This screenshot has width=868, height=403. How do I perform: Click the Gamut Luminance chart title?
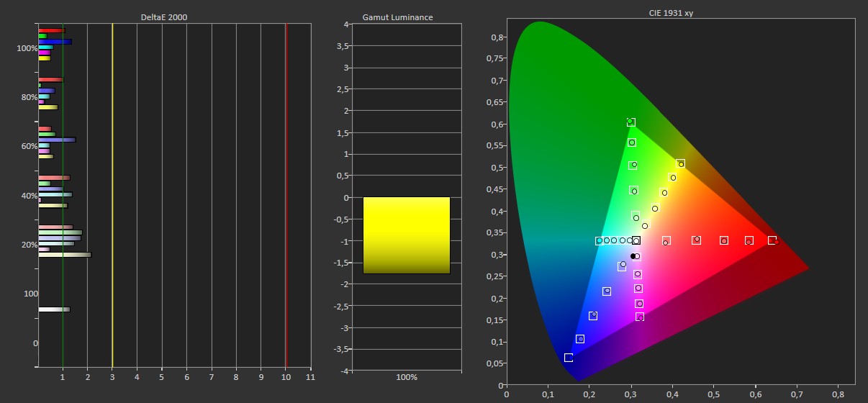click(x=406, y=17)
